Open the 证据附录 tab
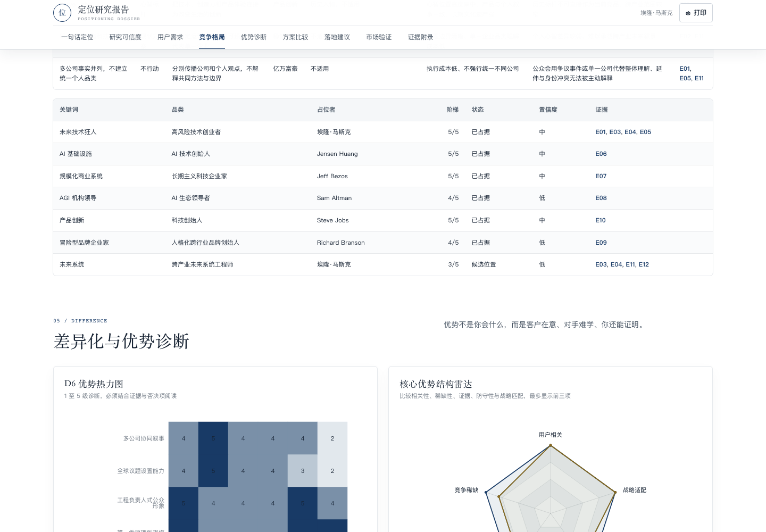The height and width of the screenshot is (532, 766). coord(421,37)
